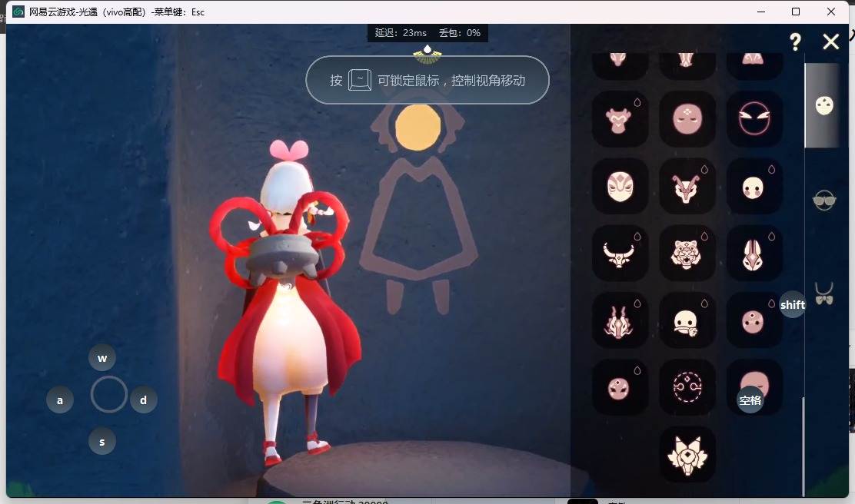This screenshot has height=504, width=855.
Task: Click the red-caped character
Action: point(286,305)
